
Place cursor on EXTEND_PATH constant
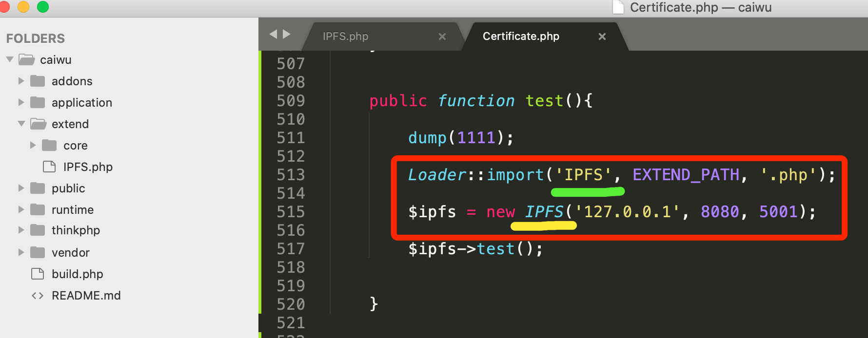[686, 175]
